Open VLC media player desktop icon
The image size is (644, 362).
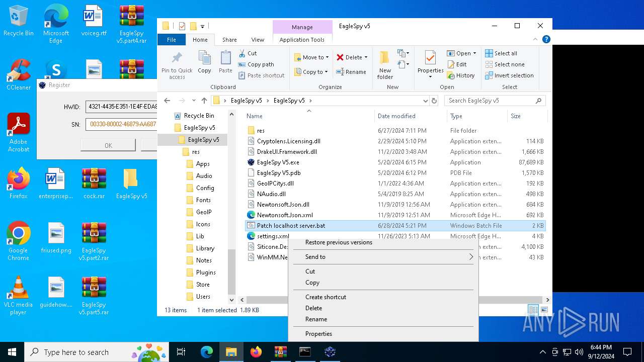point(19,295)
